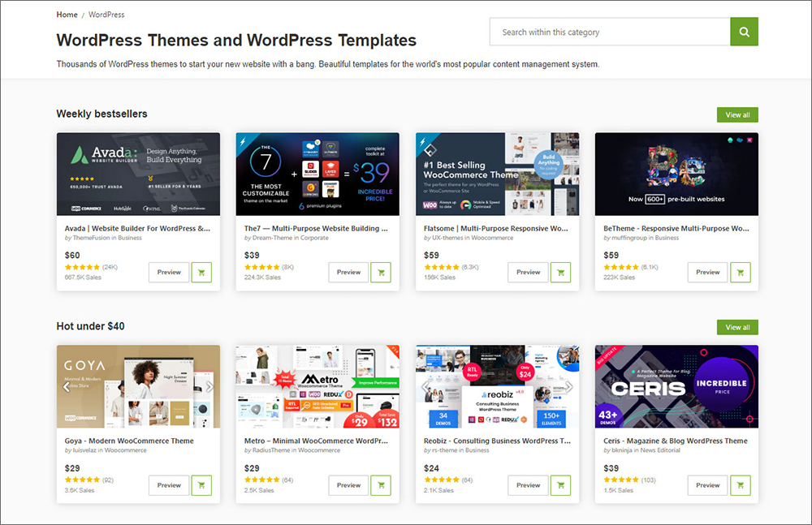Preview the Ceris theme
Screen dimensions: 812x525
point(707,485)
